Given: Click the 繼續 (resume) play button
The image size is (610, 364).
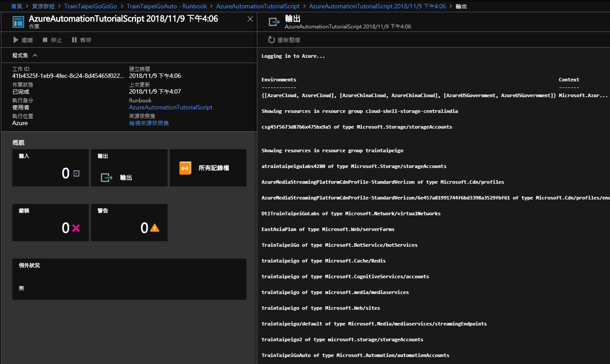Looking at the screenshot, I should click(x=23, y=40).
